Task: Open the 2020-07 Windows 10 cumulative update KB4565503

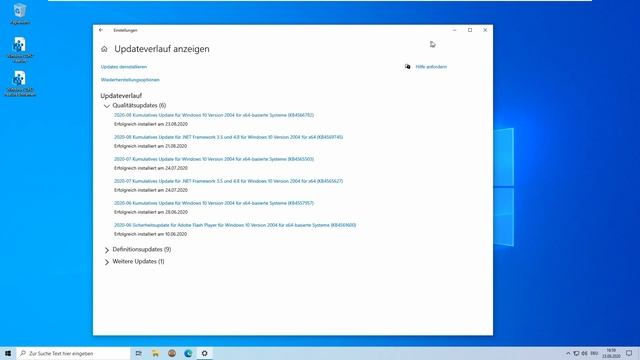Action: (214, 159)
